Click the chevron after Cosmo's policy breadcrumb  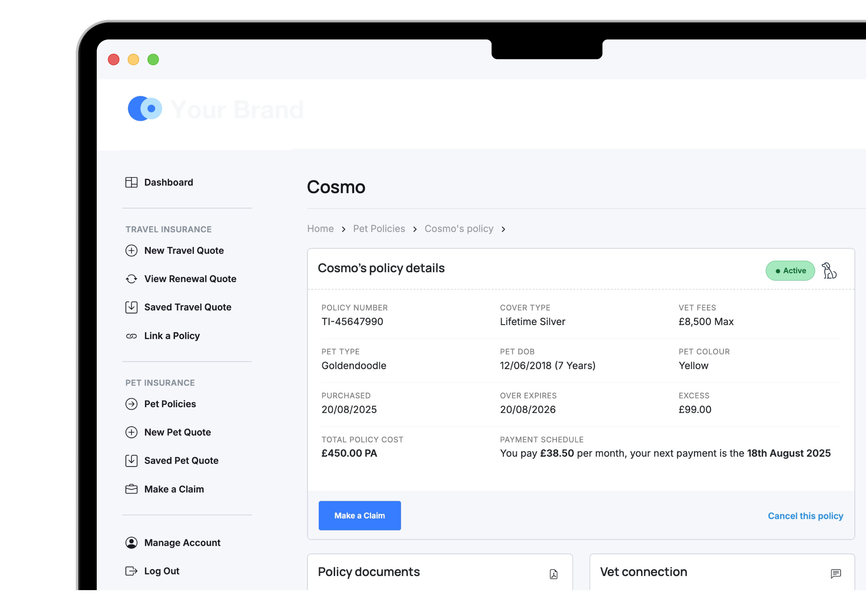click(503, 229)
